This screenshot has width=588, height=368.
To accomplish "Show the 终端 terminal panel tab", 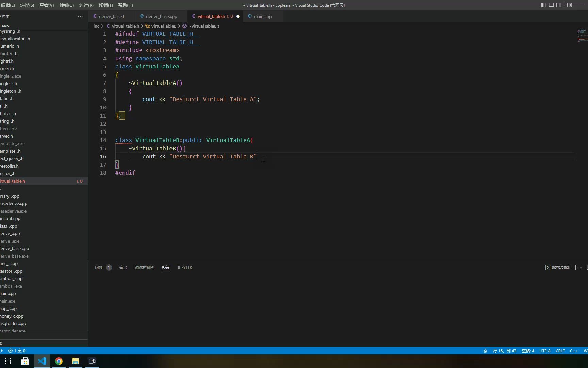I will [x=166, y=267].
